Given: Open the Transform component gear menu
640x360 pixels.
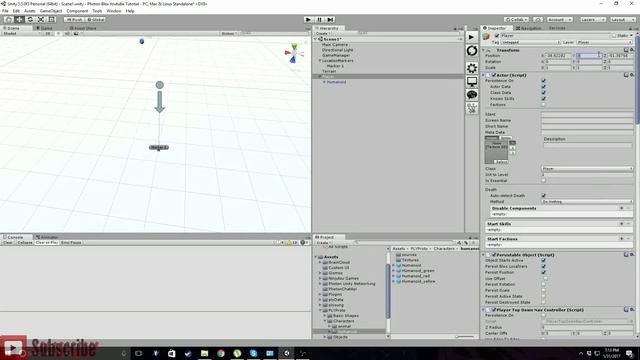Looking at the screenshot, I should [x=631, y=50].
